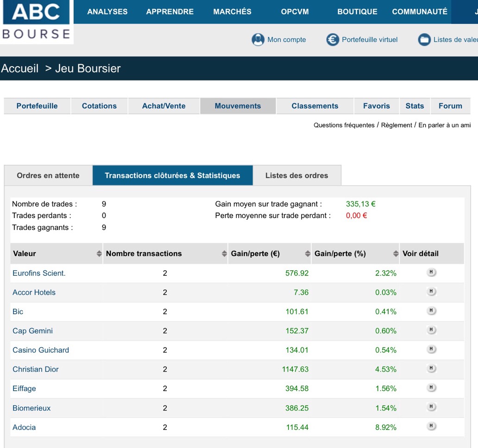The image size is (478, 448).
Task: Open the OPCVM menu
Action: [x=295, y=12]
